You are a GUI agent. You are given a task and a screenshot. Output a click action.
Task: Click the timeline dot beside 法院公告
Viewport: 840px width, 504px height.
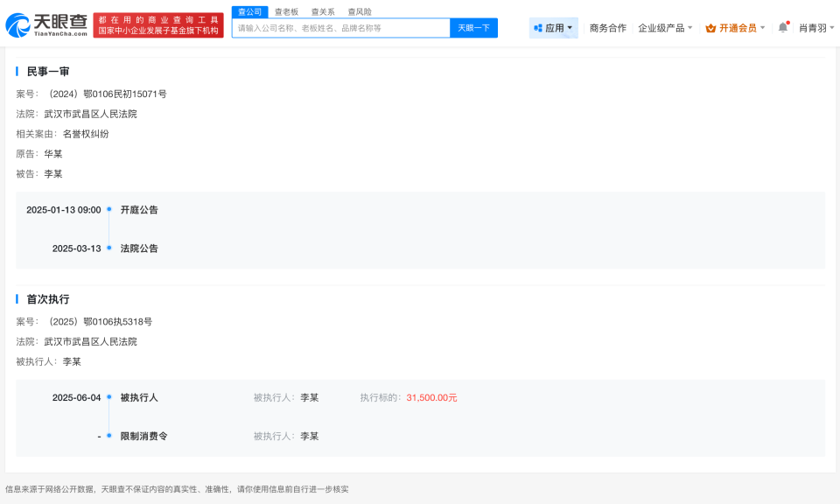tap(108, 248)
